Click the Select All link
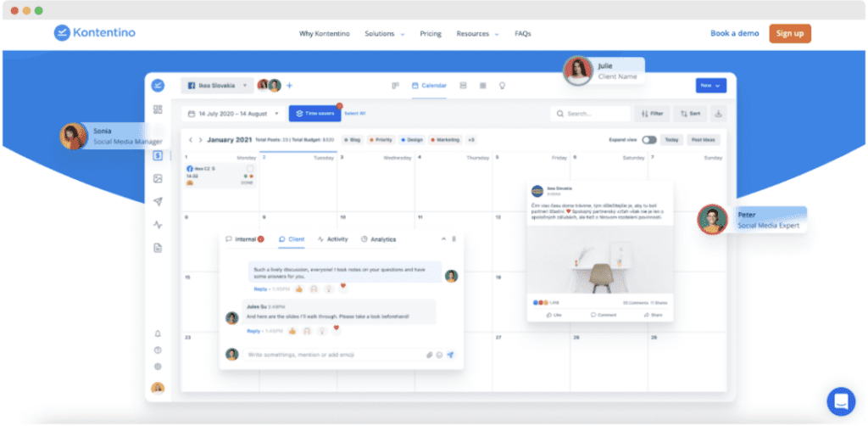Image resolution: width=868 pixels, height=426 pixels. point(354,114)
